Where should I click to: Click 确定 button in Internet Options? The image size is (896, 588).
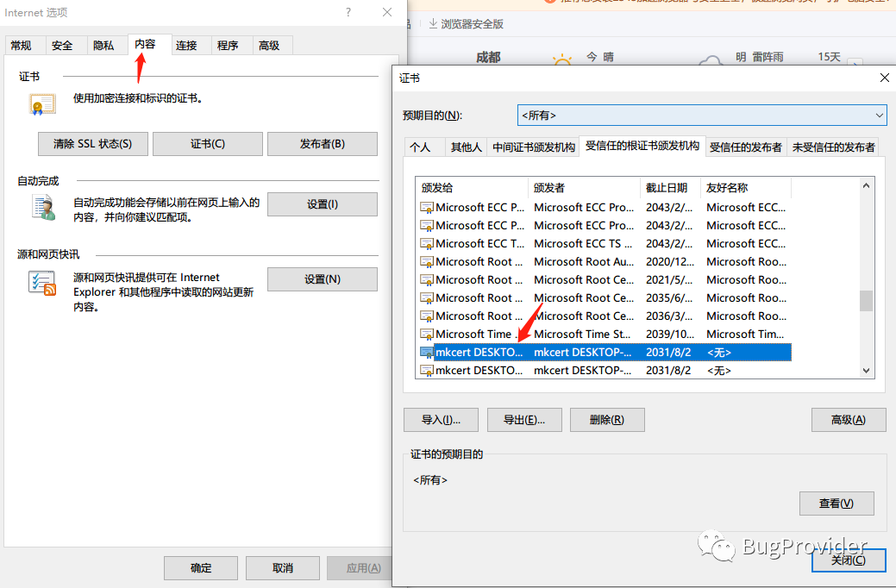[x=201, y=568]
